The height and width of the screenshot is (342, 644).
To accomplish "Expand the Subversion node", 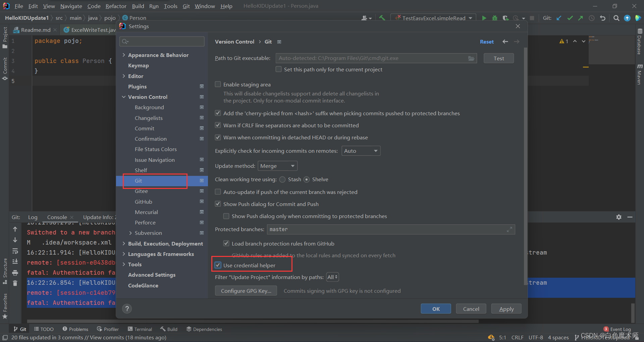I will [130, 233].
